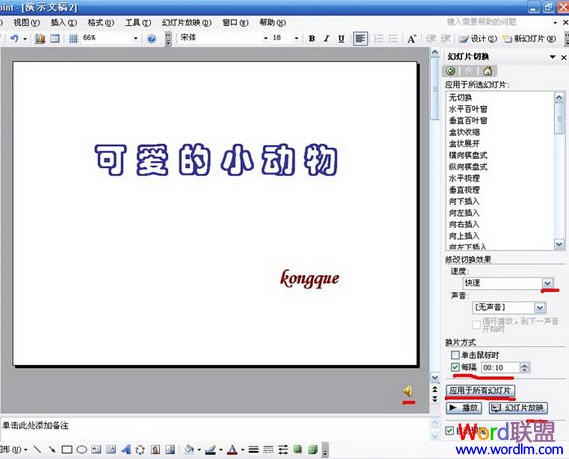Image resolution: width=569 pixels, height=459 pixels.
Task: Toggle Italic text formatting
Action: [326, 38]
